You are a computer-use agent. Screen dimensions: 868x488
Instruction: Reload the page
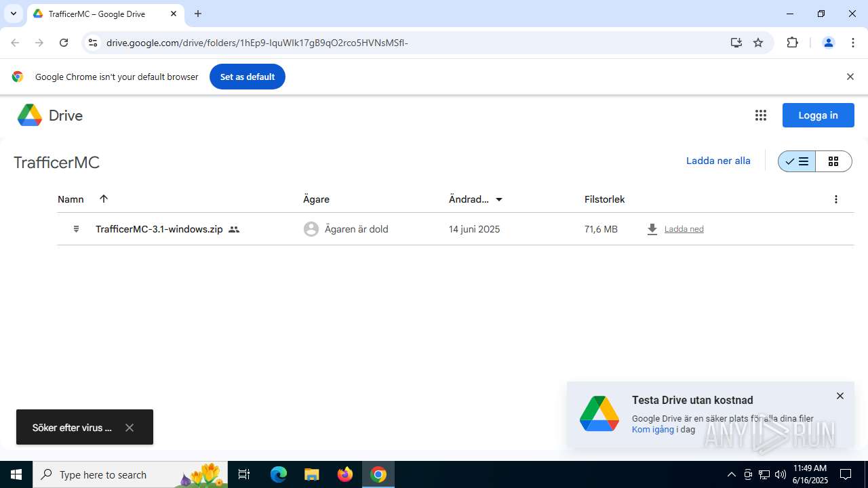click(64, 43)
